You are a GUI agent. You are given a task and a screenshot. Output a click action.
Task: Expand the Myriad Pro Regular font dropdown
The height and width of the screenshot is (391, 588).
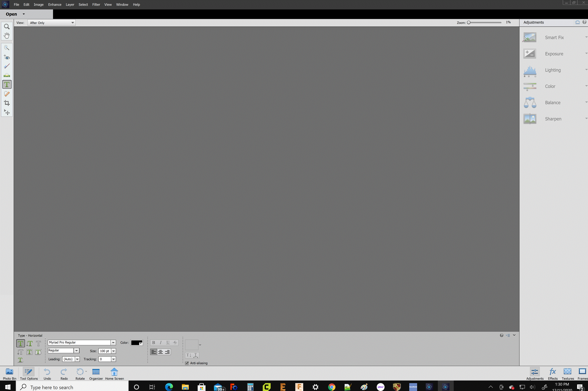(x=113, y=342)
